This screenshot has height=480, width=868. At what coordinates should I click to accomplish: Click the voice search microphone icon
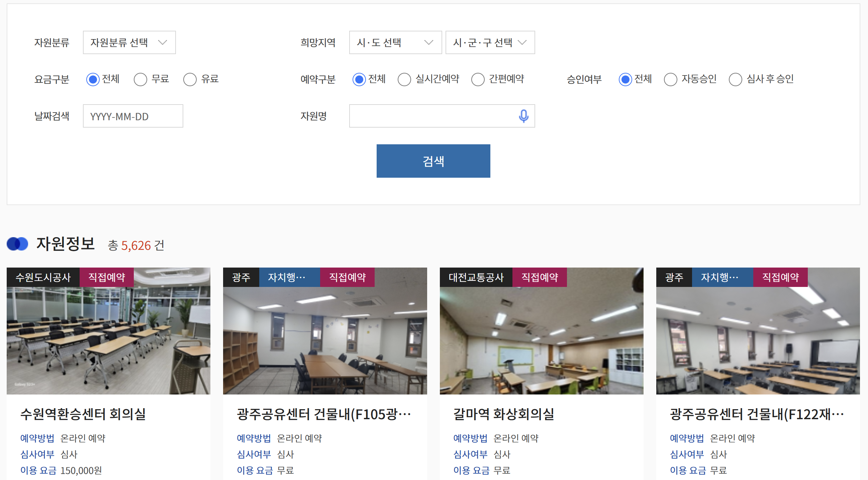pos(523,116)
